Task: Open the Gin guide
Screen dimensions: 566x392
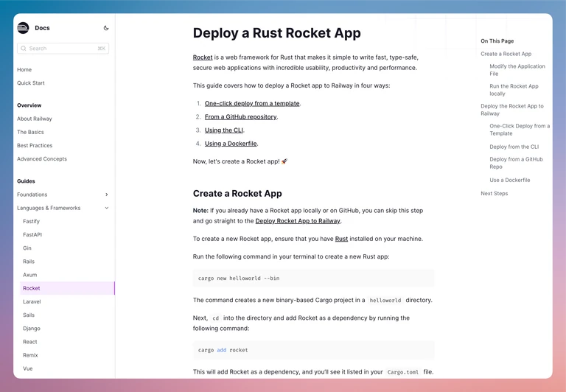Action: [27, 248]
